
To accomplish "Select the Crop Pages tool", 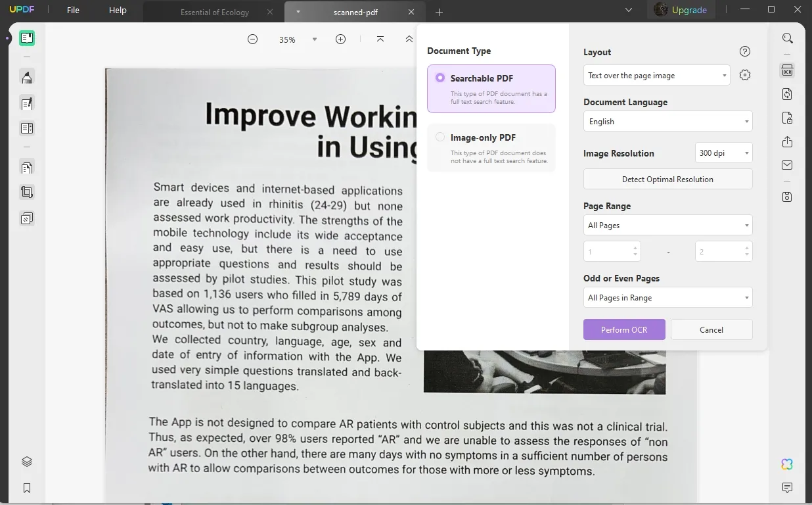I will coord(27,193).
